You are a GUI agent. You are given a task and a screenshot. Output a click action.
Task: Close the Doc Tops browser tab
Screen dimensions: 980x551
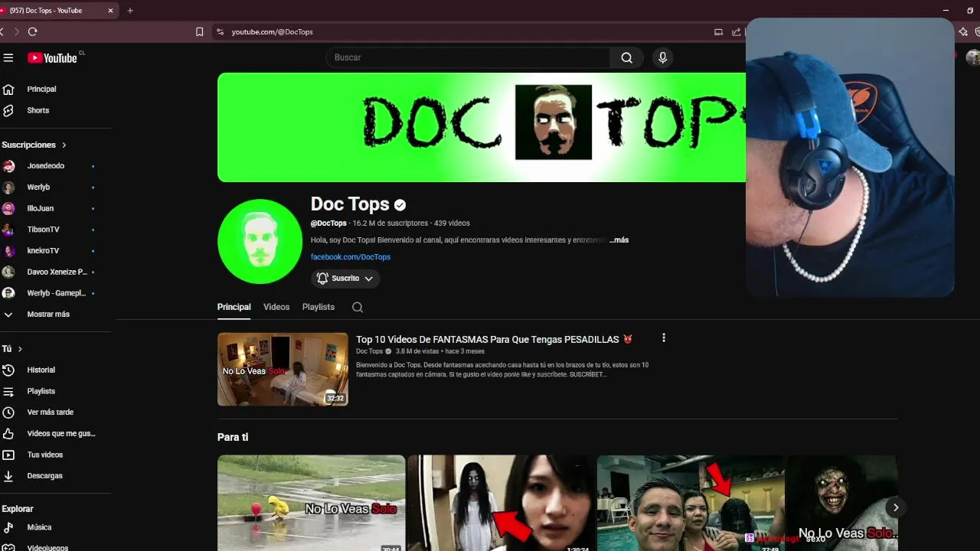point(110,11)
